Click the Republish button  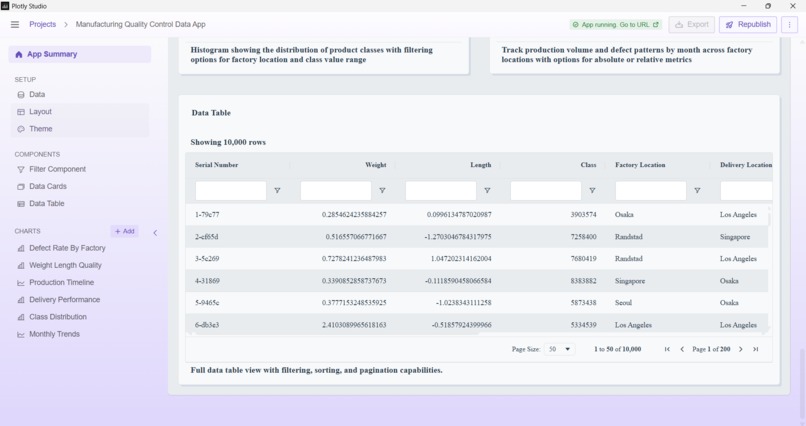(x=748, y=25)
